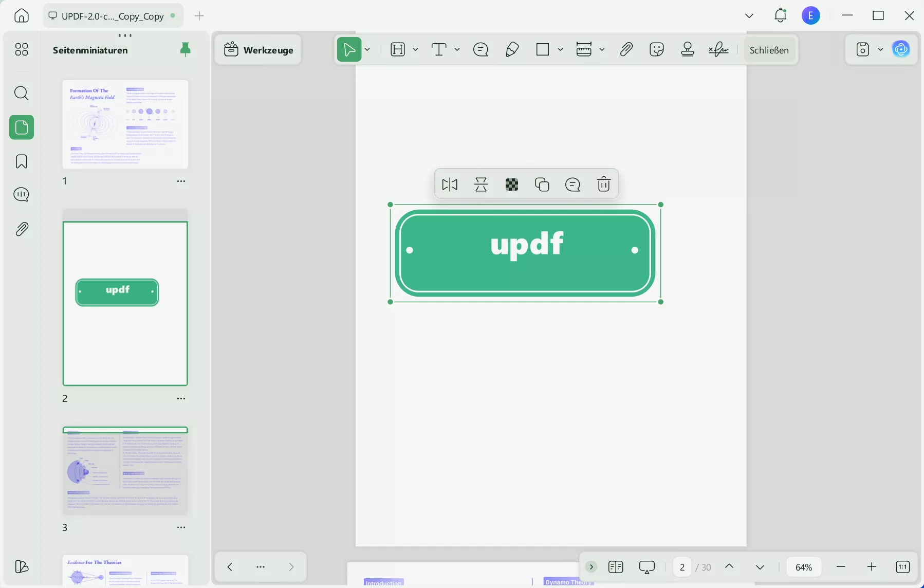Go to the next page arrow
Image resolution: width=924 pixels, height=588 pixels.
pyautogui.click(x=760, y=567)
